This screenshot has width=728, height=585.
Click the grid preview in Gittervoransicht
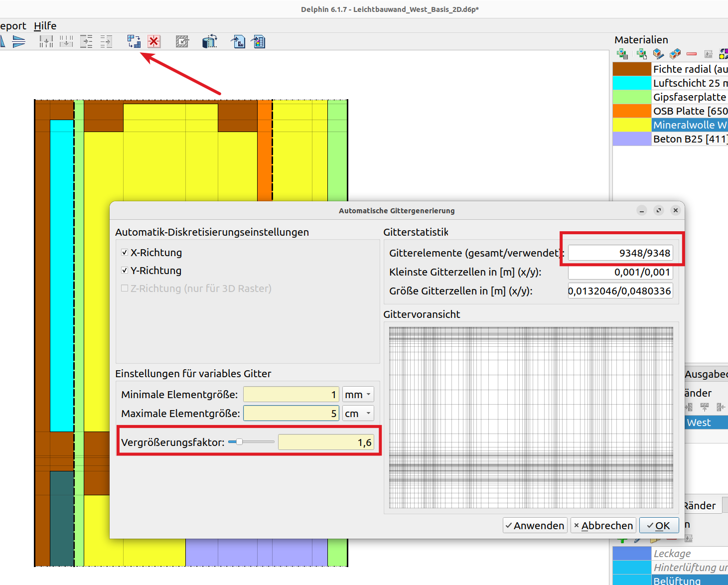tap(531, 418)
